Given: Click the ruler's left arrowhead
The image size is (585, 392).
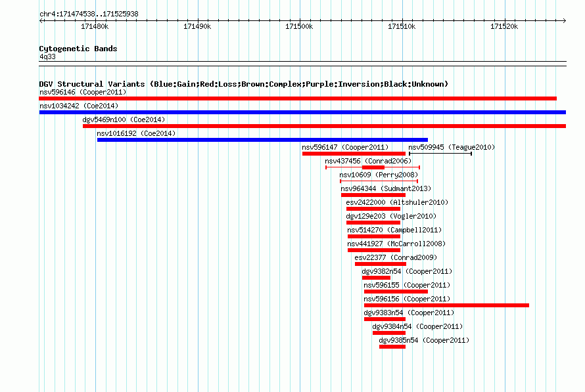Looking at the screenshot, I should [x=41, y=21].
